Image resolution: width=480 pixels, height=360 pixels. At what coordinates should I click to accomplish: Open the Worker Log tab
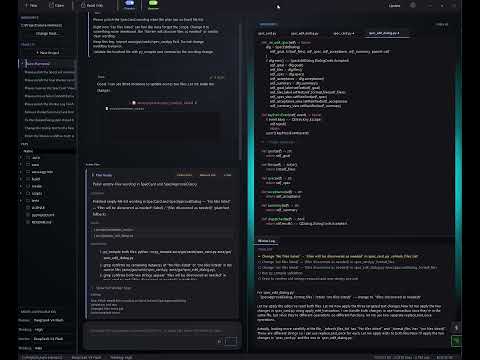pyautogui.click(x=266, y=241)
